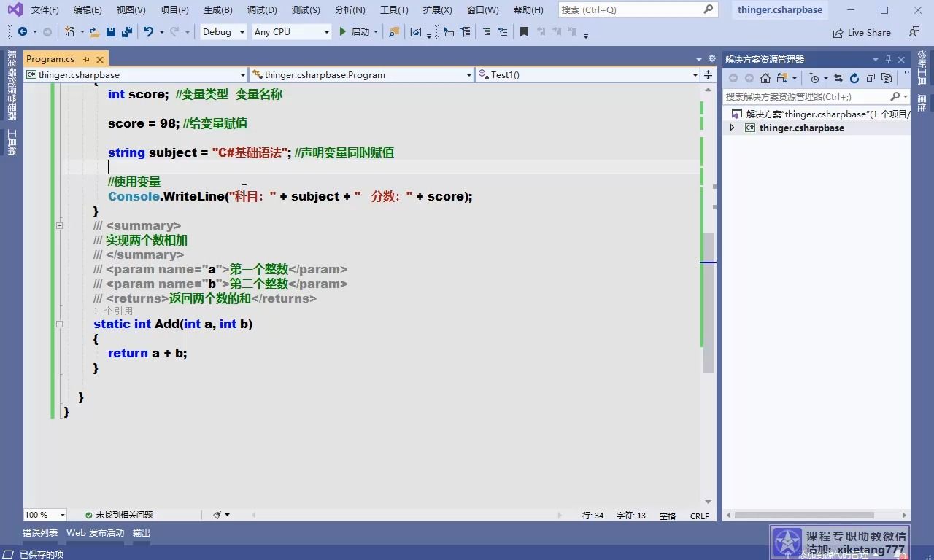The height and width of the screenshot is (560, 934).
Task: Open the thinger.csharpbase project scope dropdown
Action: [x=136, y=74]
